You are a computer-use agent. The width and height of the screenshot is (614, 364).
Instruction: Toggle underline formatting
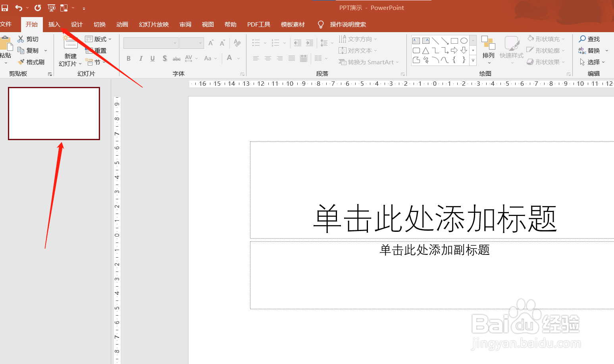tap(152, 58)
